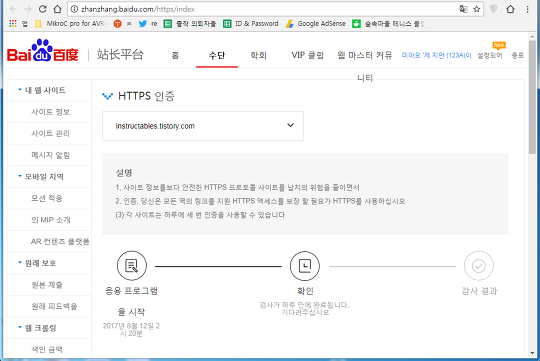Select the 학회 navigation tab
The image size is (540, 361).
pyautogui.click(x=258, y=55)
